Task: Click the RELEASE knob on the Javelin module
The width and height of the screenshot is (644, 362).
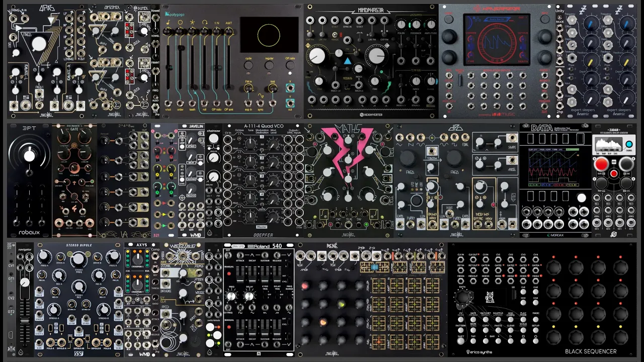Action: 191,189
